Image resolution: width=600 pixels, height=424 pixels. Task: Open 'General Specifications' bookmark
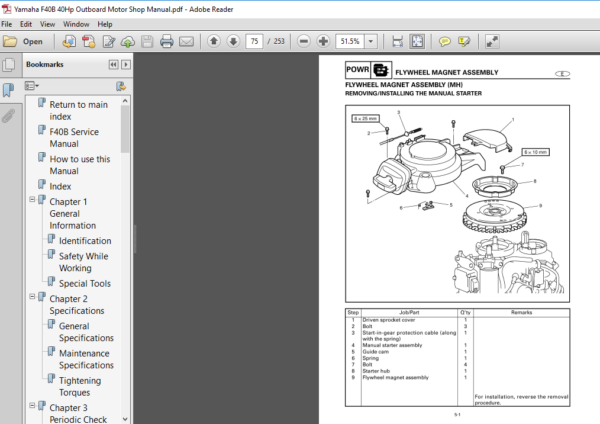86,332
